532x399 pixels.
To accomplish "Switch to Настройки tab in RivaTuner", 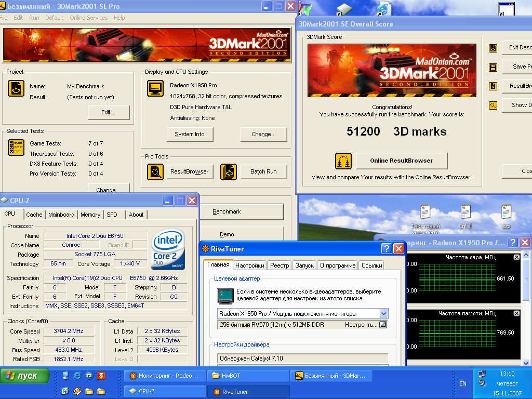I will click(x=250, y=265).
